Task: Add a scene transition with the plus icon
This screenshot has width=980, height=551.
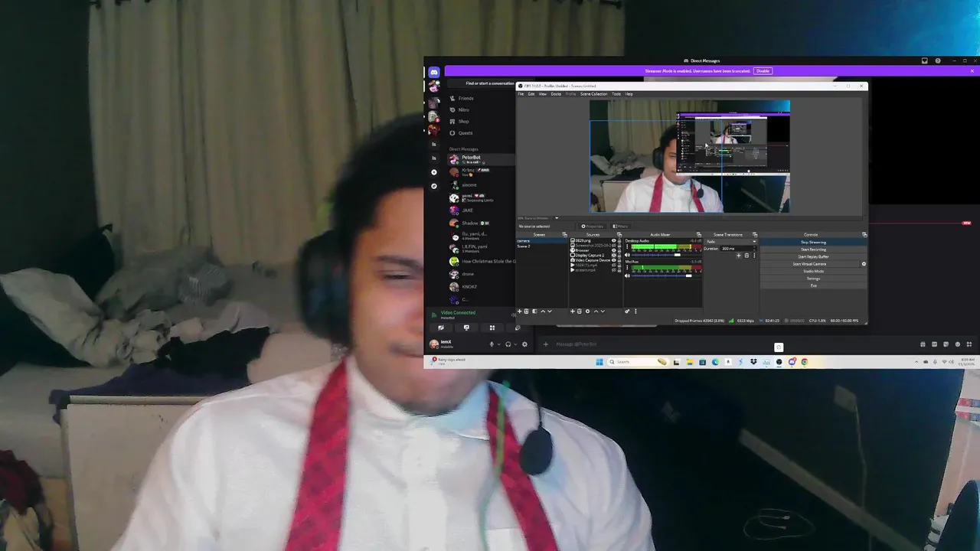Action: click(738, 256)
